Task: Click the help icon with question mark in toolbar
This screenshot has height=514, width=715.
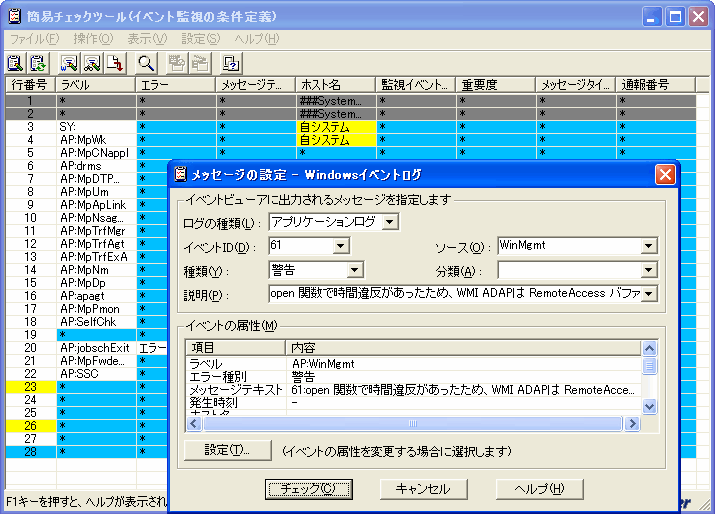Action: point(230,64)
